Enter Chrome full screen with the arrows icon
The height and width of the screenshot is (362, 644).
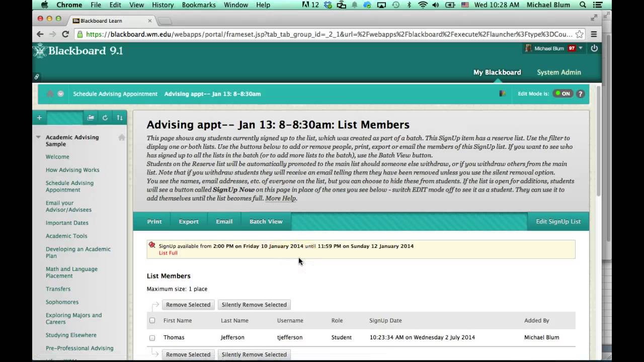coord(594,18)
